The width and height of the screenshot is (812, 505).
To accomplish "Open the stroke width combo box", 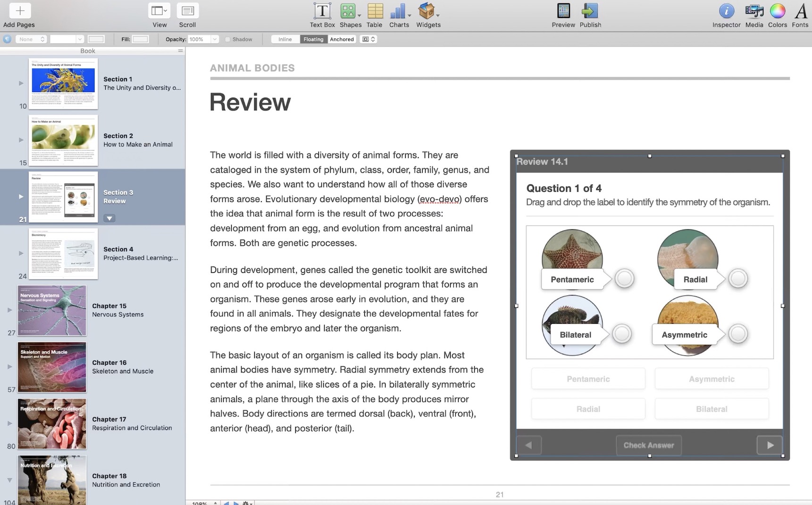I will (67, 39).
